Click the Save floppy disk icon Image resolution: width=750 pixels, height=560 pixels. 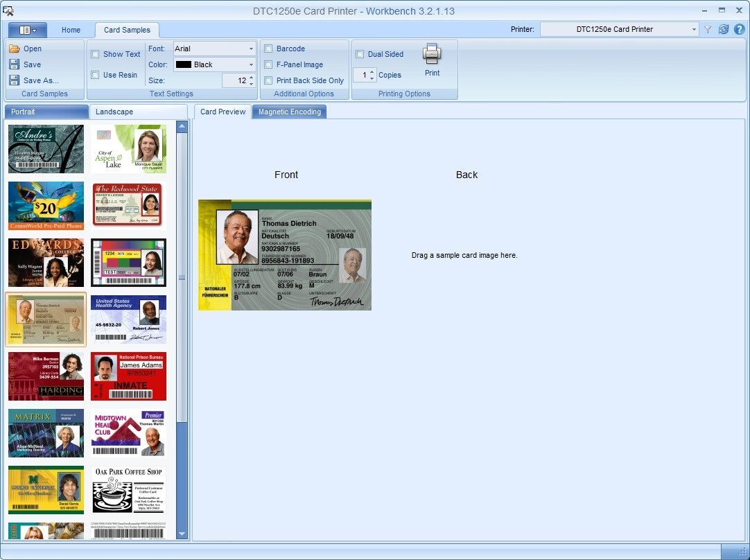click(x=14, y=64)
